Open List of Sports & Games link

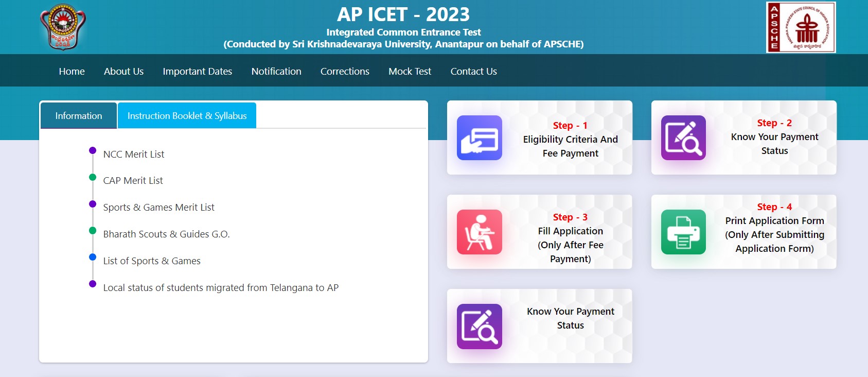(152, 261)
